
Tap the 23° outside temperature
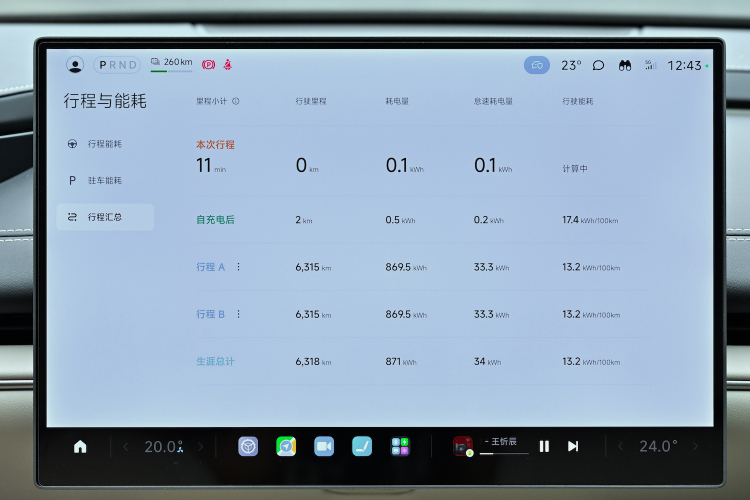click(571, 65)
